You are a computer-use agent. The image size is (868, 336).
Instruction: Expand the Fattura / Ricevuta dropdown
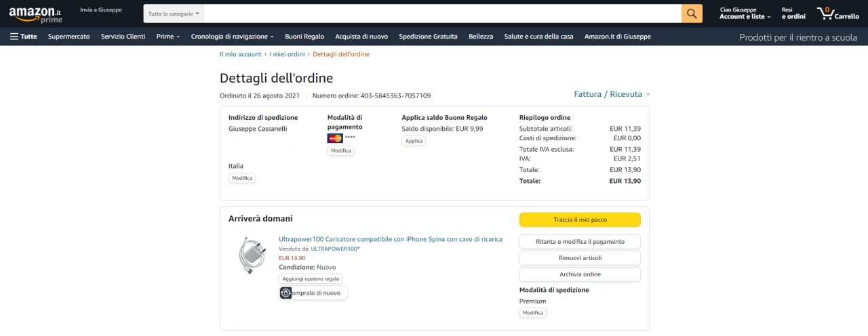pos(612,94)
